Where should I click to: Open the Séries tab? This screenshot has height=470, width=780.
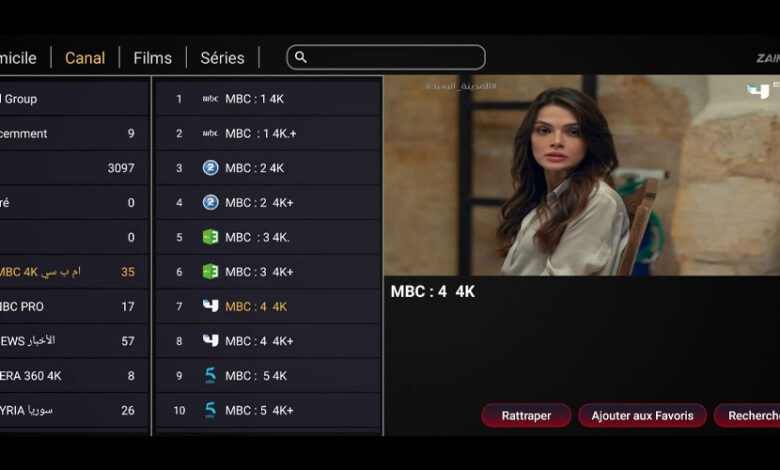click(x=222, y=58)
